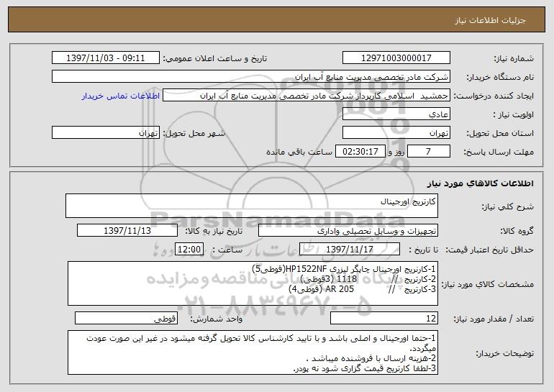
Task: Click the buyer organization name field
Action: [x=251, y=77]
